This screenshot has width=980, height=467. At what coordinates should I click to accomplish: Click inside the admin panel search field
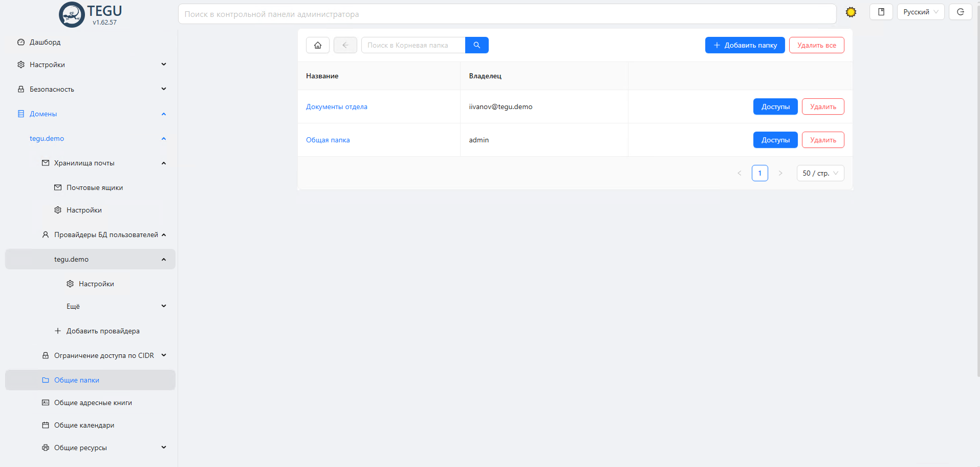pos(507,14)
